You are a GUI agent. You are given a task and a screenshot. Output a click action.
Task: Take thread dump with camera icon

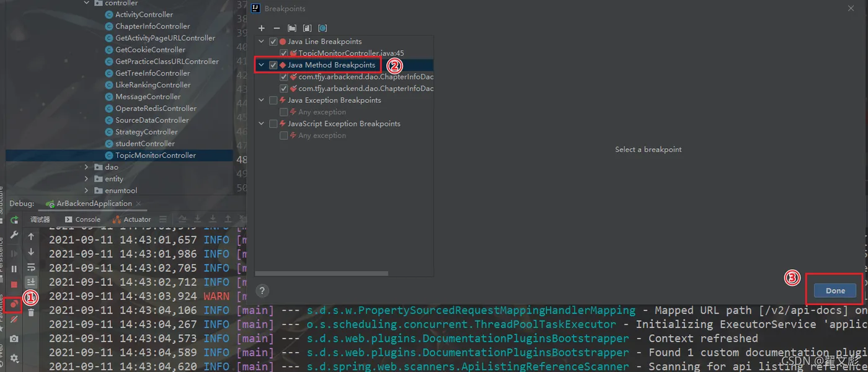(14, 339)
